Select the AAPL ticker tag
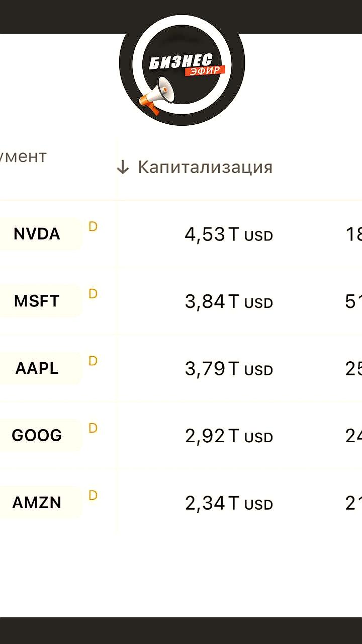This screenshot has height=644, width=362. click(x=37, y=368)
